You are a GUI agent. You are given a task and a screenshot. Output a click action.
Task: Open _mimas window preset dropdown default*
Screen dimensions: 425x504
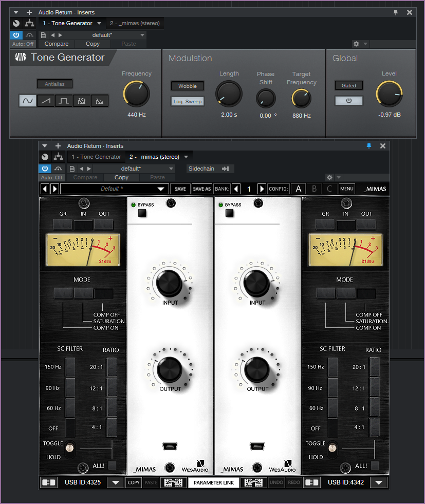coord(134,169)
